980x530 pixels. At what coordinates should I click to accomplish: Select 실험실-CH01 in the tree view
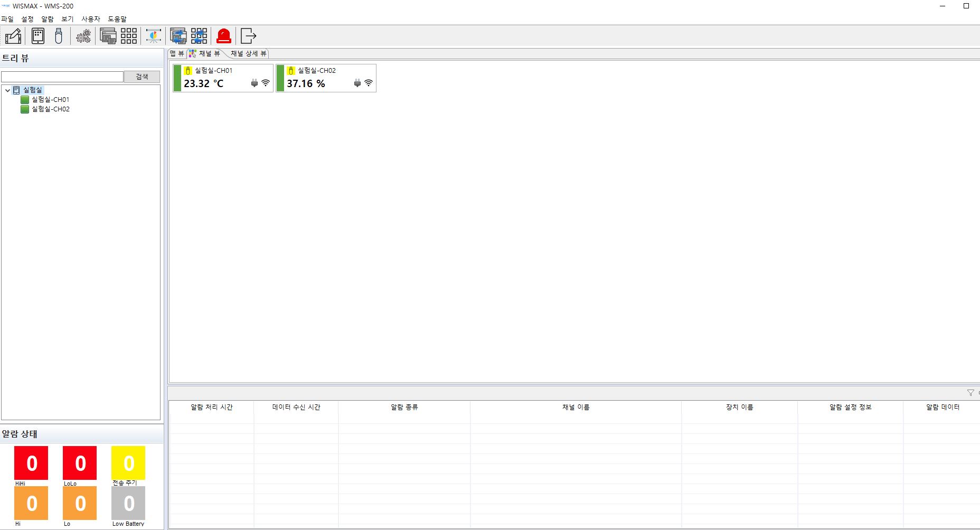(50, 100)
